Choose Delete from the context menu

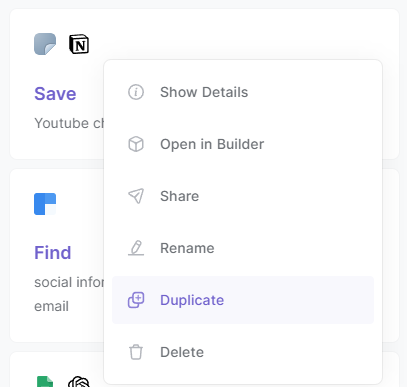243,352
